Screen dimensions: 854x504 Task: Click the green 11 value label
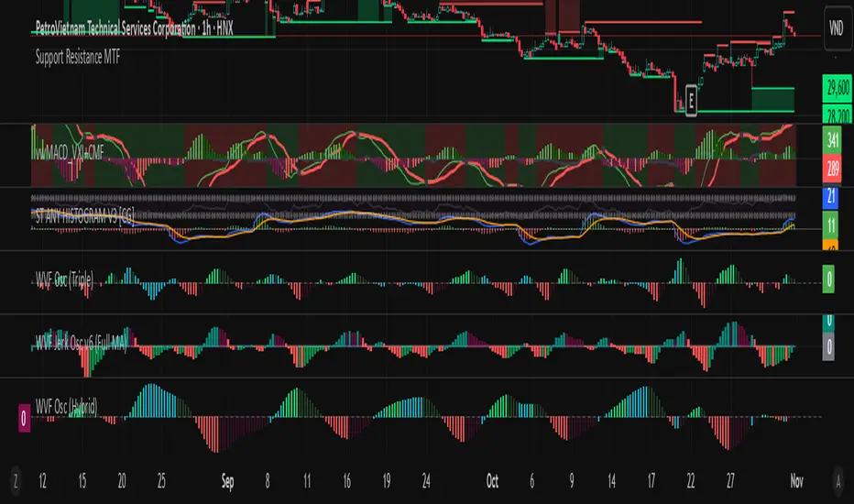830,225
